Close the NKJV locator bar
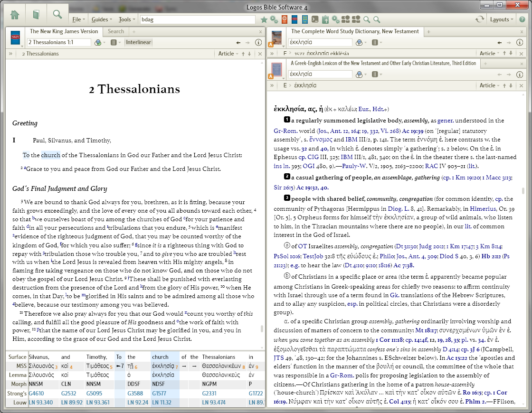 pos(260,54)
